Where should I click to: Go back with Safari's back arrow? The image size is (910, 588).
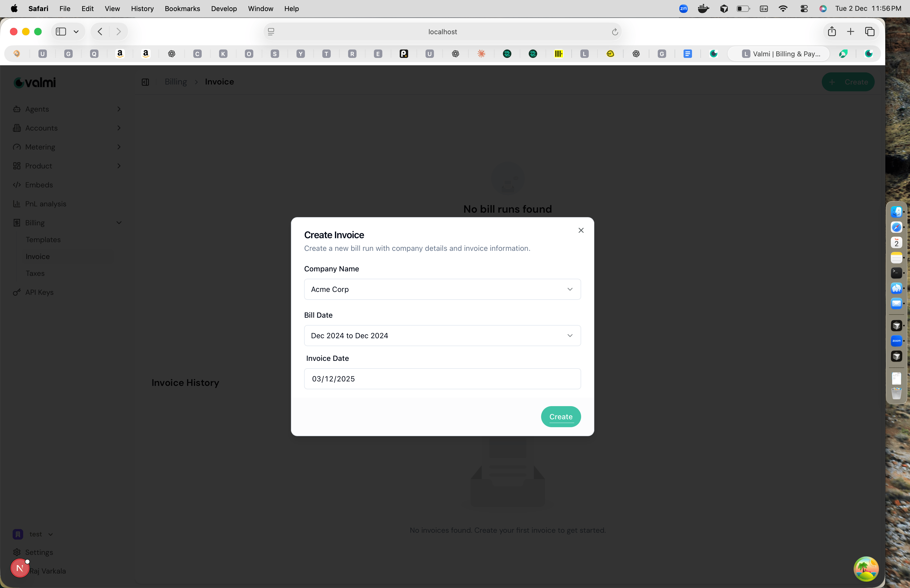tap(100, 31)
